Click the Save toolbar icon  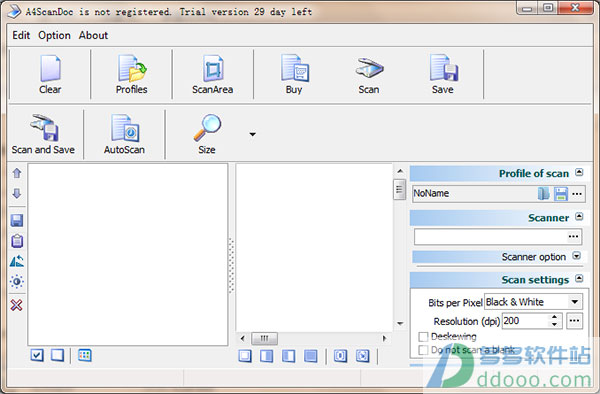[443, 68]
